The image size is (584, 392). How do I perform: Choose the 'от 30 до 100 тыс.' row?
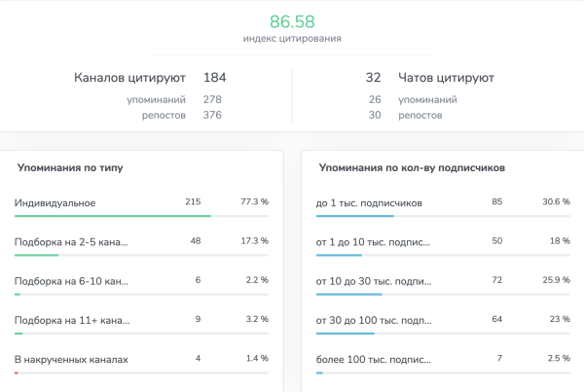point(375,320)
